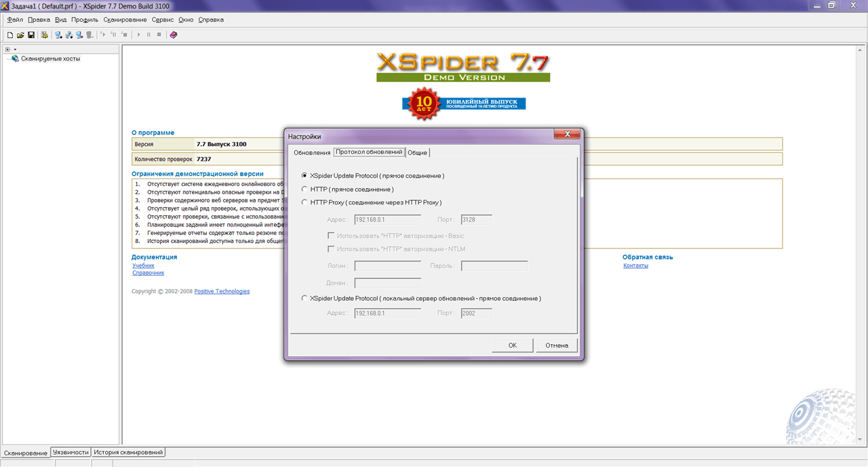Click the Пароль input field
Viewport: 868px width, 467px height.
(x=494, y=266)
